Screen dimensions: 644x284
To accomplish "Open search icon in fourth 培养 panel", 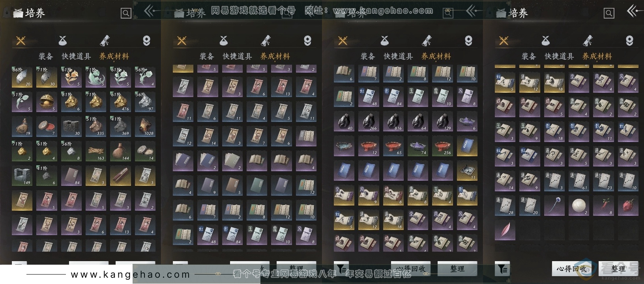I will click(x=609, y=13).
